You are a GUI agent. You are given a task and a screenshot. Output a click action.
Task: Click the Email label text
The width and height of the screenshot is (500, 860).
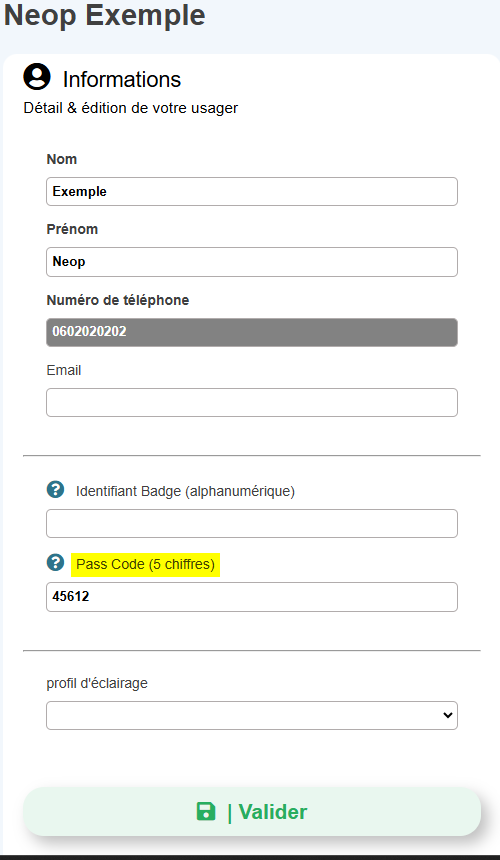[64, 370]
